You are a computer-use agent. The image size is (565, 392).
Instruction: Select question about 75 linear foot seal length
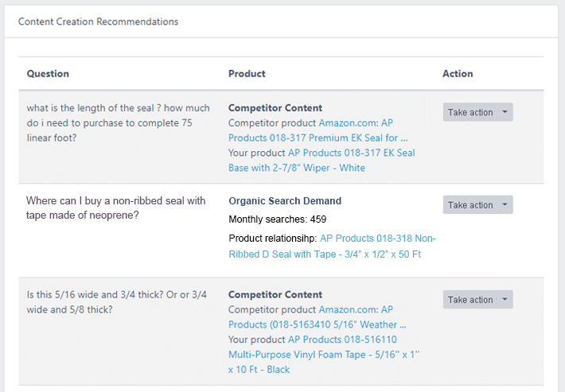pyautogui.click(x=118, y=122)
